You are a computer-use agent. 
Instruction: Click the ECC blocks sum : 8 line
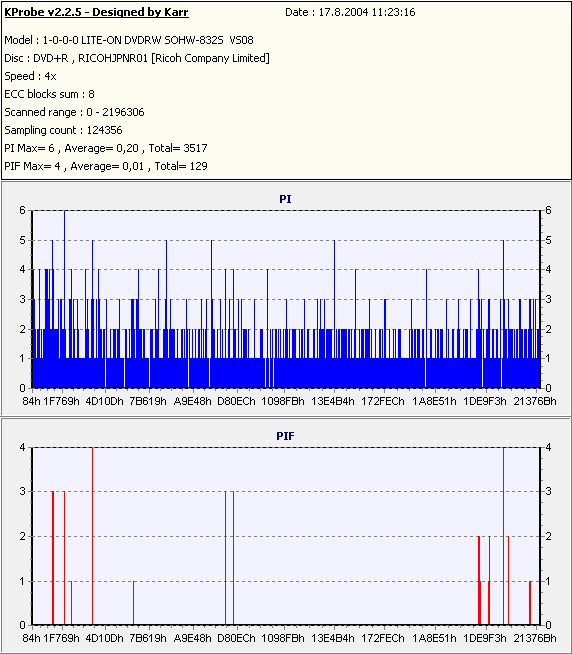pyautogui.click(x=49, y=94)
